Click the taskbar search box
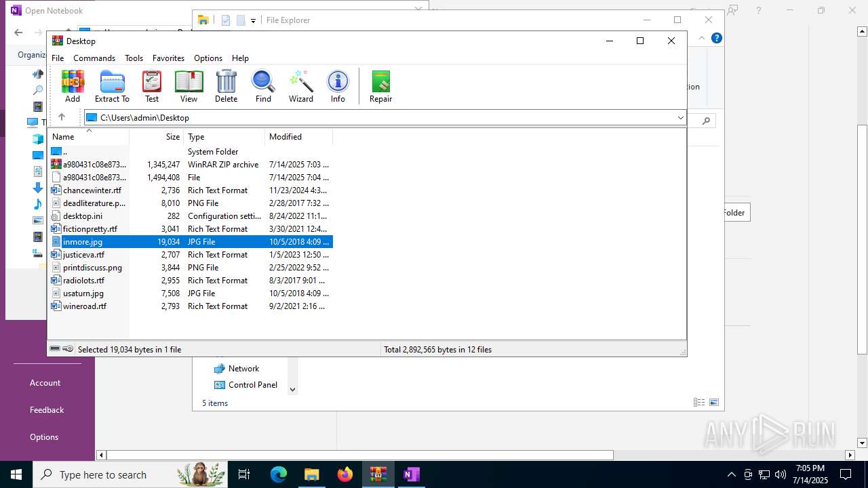This screenshot has height=488, width=868. tap(131, 474)
